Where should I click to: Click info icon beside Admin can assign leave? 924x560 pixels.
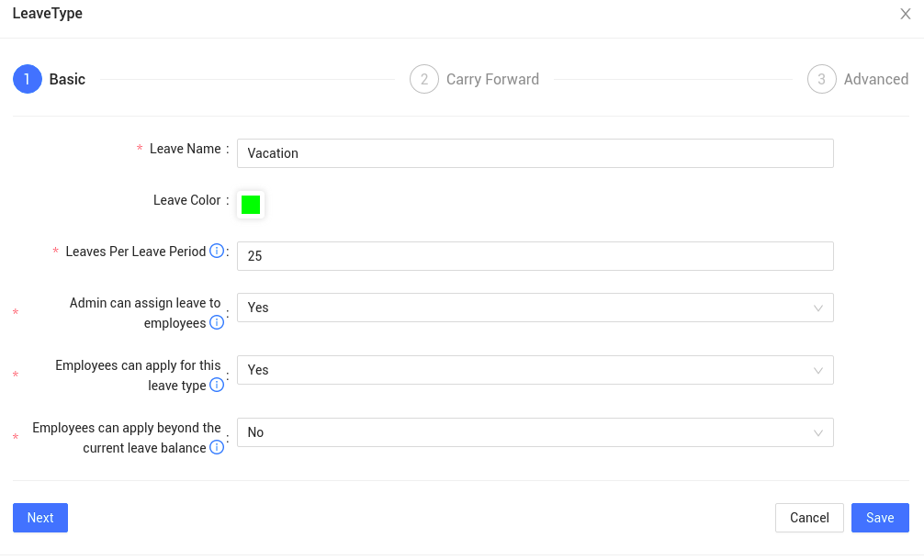coord(217,322)
